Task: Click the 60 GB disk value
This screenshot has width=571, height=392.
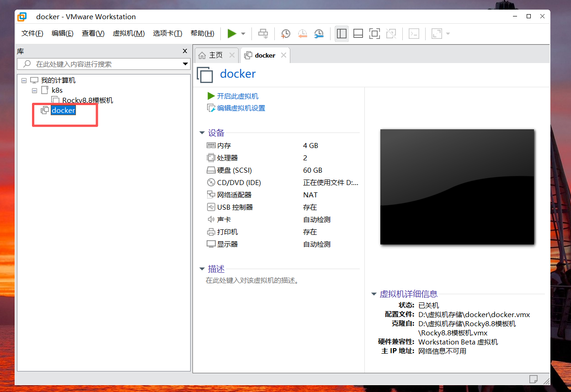Action: tap(313, 170)
